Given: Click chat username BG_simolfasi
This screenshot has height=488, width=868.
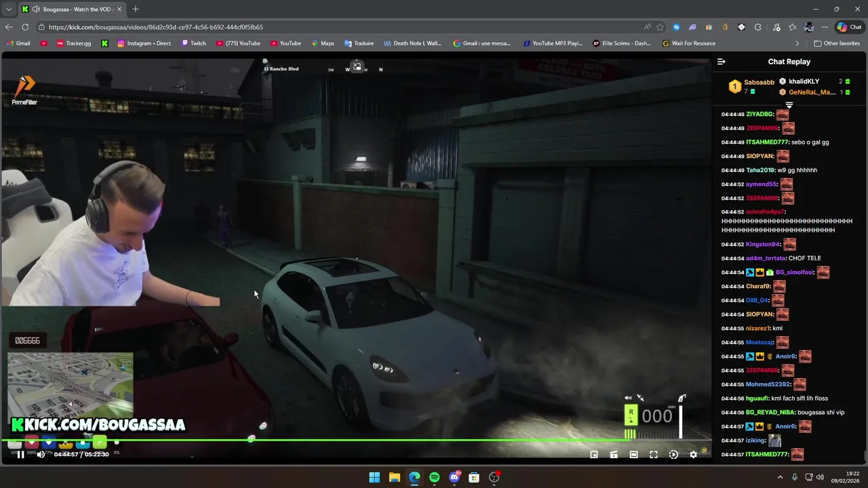Looking at the screenshot, I should point(795,272).
